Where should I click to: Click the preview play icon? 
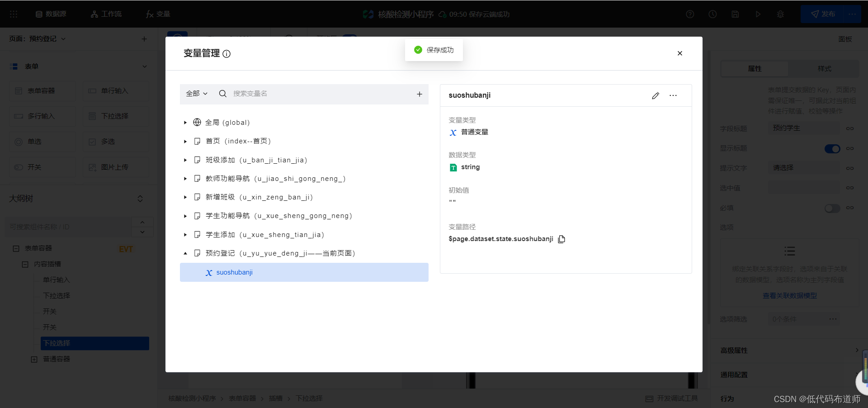pyautogui.click(x=758, y=14)
